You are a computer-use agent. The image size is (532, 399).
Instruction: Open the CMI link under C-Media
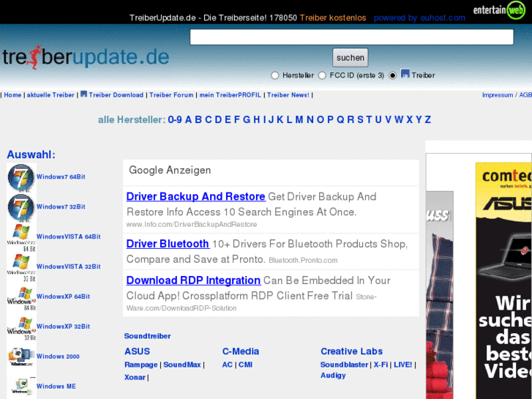pos(245,365)
